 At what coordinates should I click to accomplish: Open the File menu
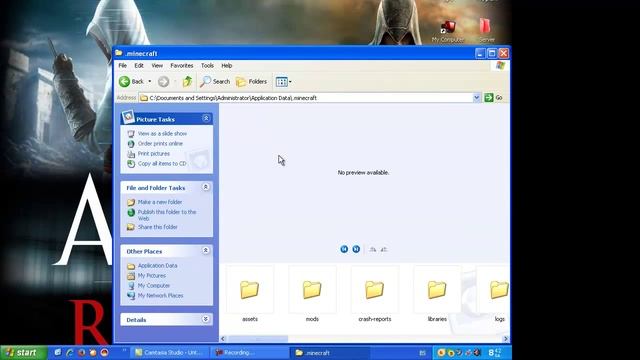[x=122, y=65]
